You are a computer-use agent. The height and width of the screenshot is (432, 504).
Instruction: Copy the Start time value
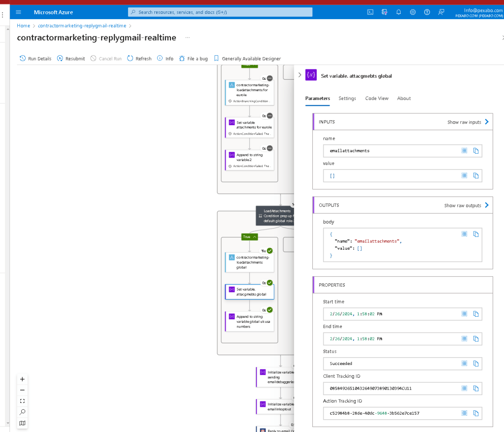click(476, 314)
